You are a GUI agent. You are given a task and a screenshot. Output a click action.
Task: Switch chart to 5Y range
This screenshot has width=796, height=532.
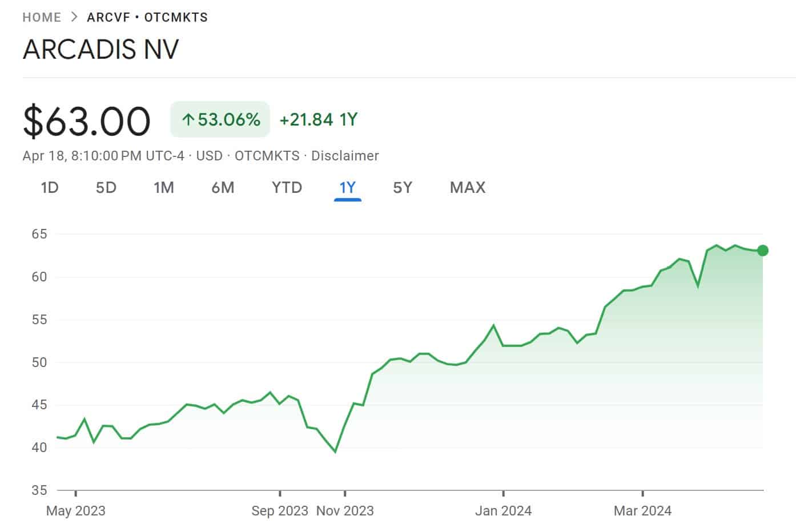tap(402, 187)
